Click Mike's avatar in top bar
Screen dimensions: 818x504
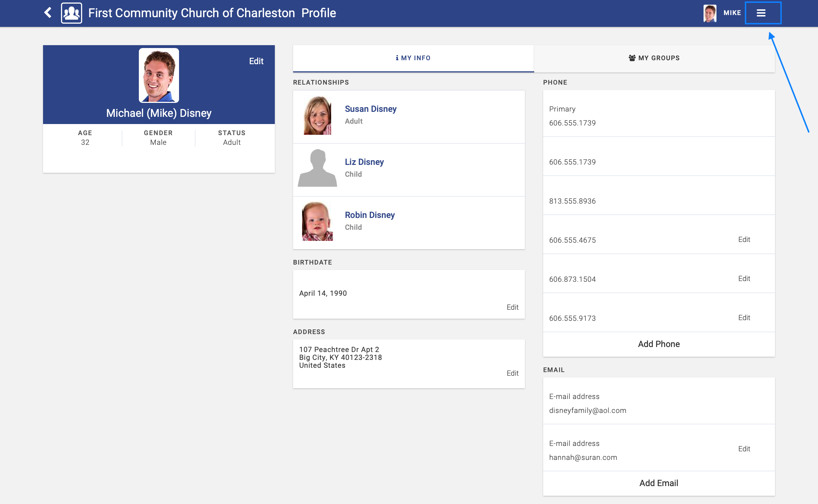point(710,13)
